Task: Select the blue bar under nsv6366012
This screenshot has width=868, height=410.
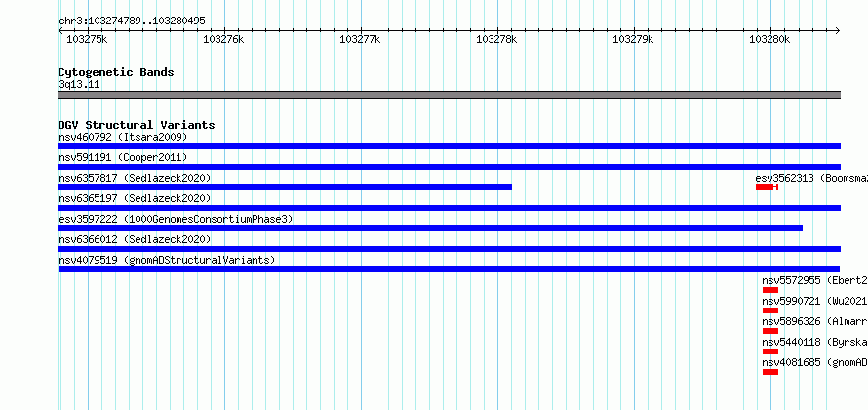Action: pyautogui.click(x=449, y=249)
